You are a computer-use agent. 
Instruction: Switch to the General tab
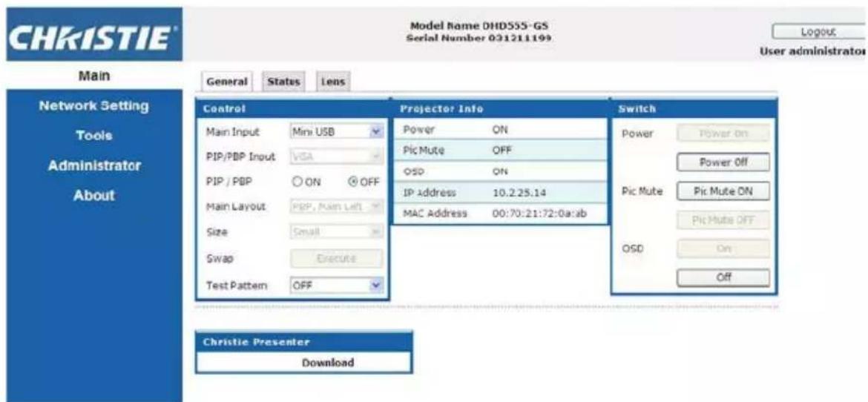[x=226, y=82]
